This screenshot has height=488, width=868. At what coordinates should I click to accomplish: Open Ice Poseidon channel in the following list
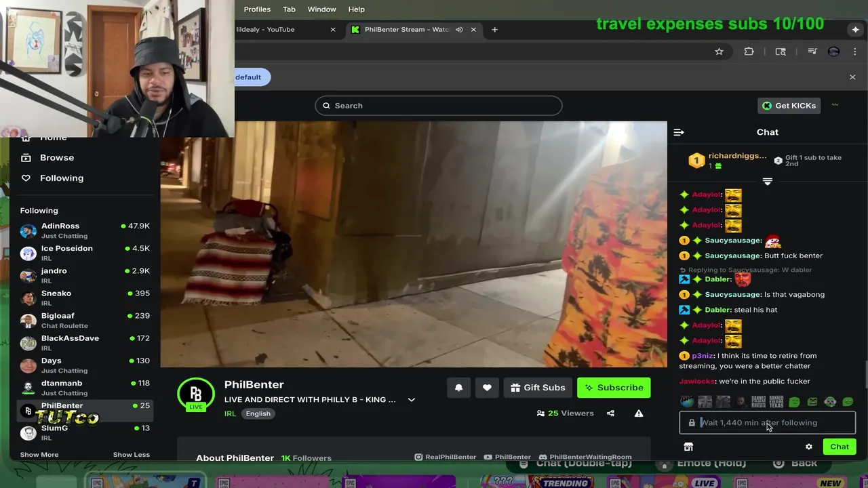coord(85,253)
